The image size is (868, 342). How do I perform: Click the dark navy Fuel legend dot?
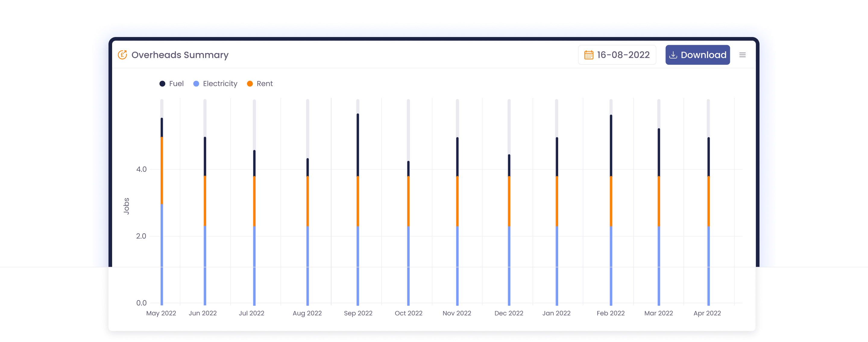(x=162, y=83)
